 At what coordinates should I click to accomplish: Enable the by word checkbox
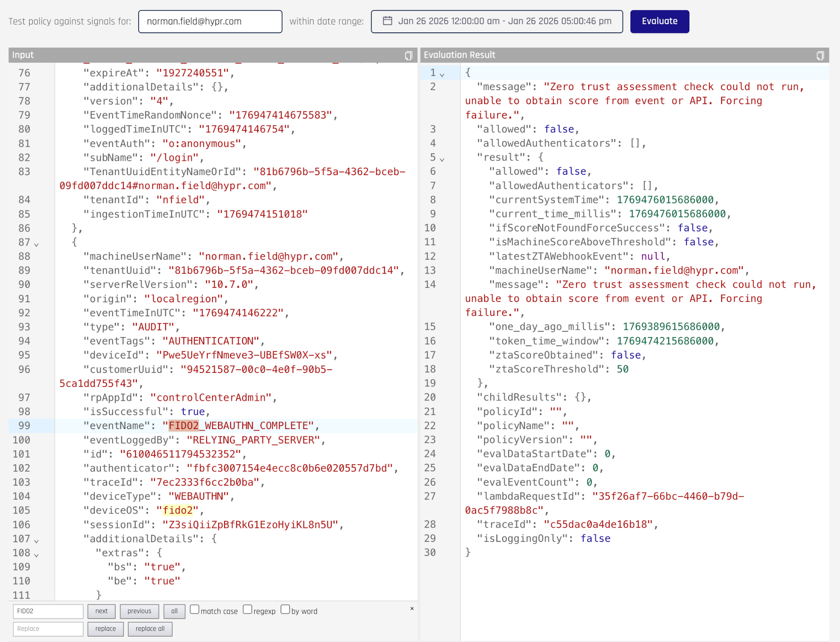(x=285, y=610)
